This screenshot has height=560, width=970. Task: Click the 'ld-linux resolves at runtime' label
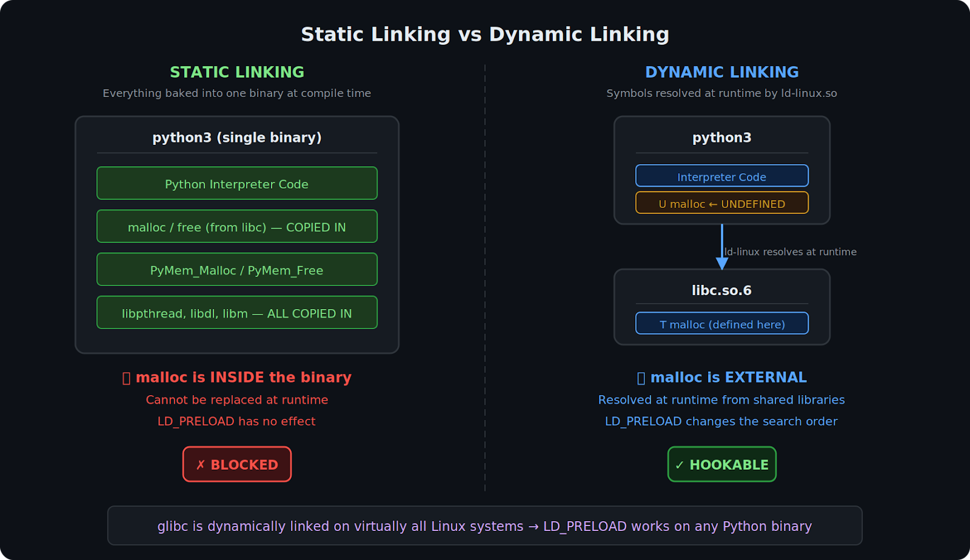point(790,252)
